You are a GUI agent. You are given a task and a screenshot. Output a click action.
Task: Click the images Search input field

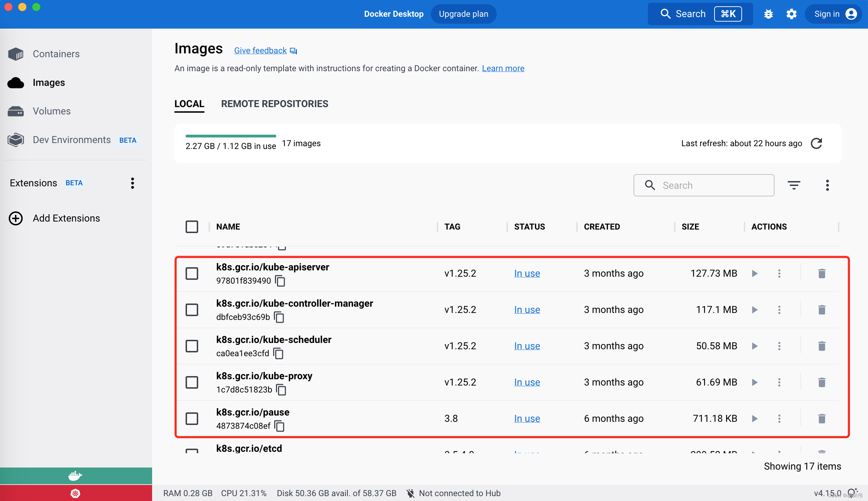(x=704, y=185)
